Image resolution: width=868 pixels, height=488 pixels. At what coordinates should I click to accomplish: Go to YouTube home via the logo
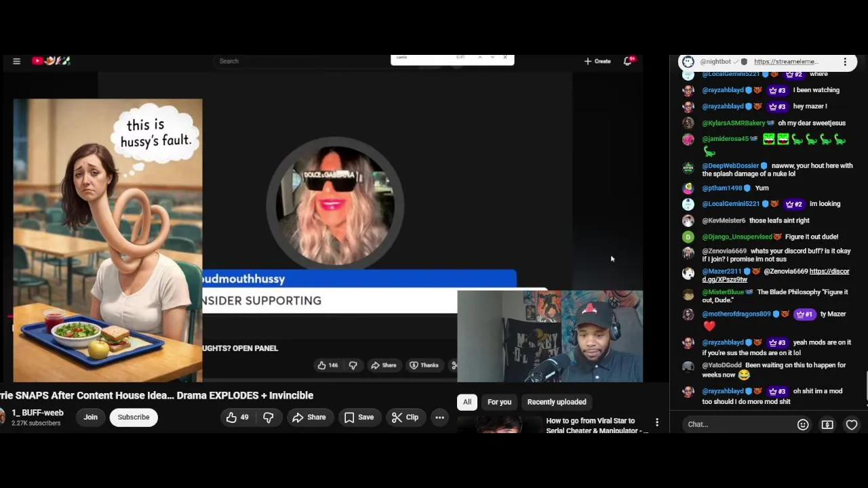coord(51,61)
